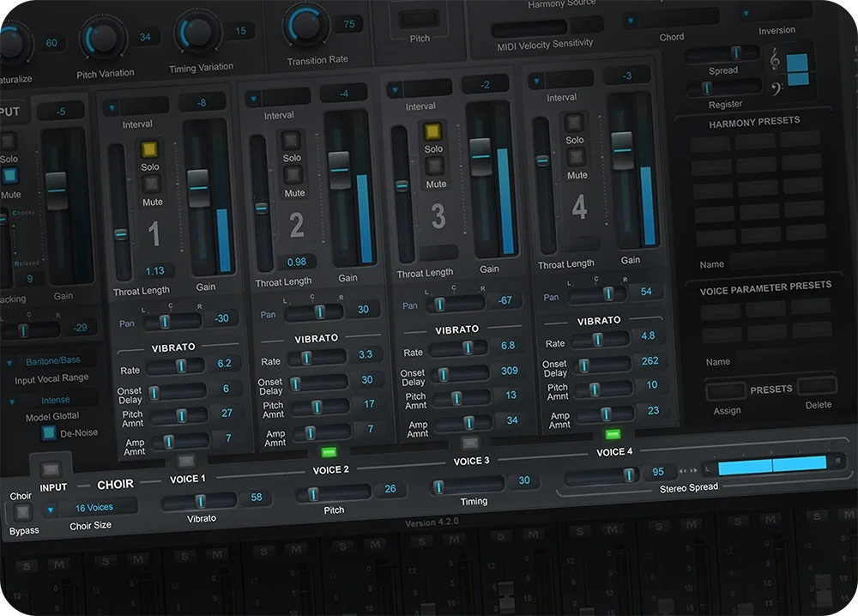Enable the Voice 3 power toggle

pyautogui.click(x=470, y=442)
